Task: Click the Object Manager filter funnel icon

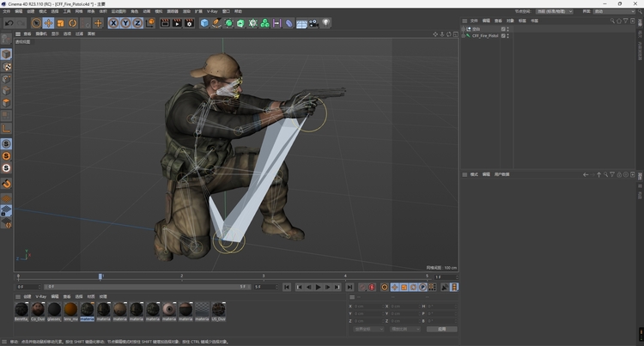Action: [625, 21]
